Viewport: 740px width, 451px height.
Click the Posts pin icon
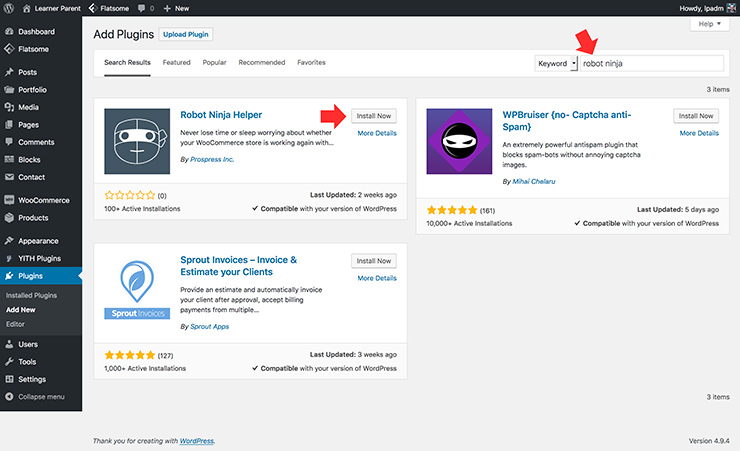tap(9, 72)
